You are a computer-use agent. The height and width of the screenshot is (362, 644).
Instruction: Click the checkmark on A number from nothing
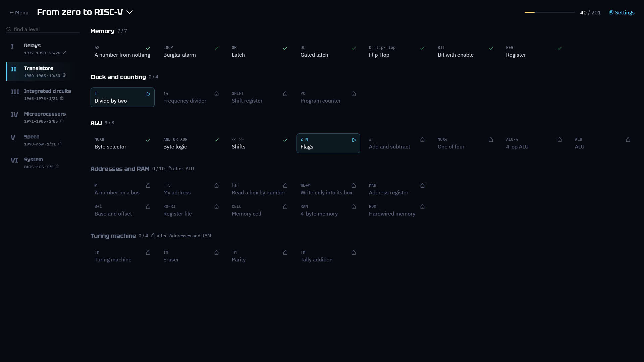[x=148, y=48]
